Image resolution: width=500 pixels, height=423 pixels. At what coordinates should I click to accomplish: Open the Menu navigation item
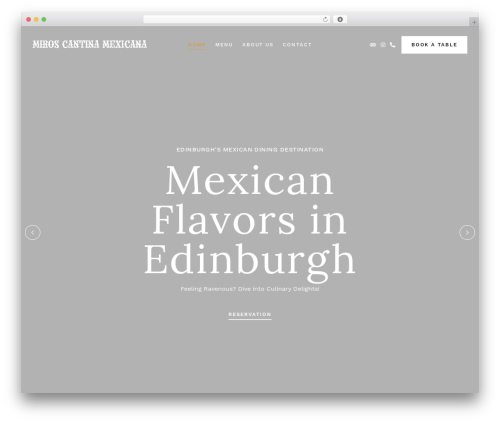pyautogui.click(x=224, y=45)
